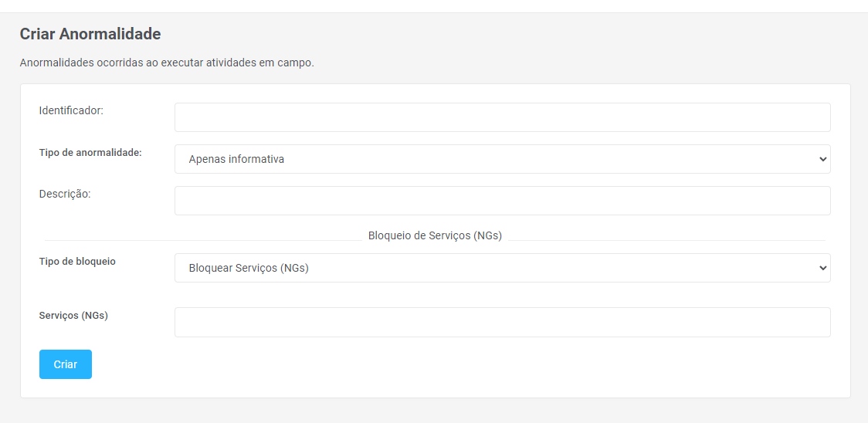The height and width of the screenshot is (423, 868).
Task: Click the divider line left of Bloqueio de Serviços
Action: (202, 240)
